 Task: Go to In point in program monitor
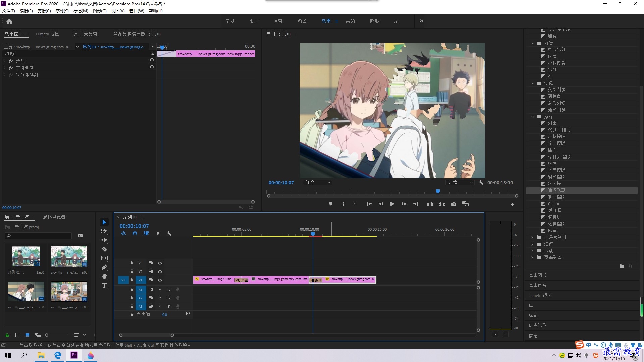(x=369, y=204)
